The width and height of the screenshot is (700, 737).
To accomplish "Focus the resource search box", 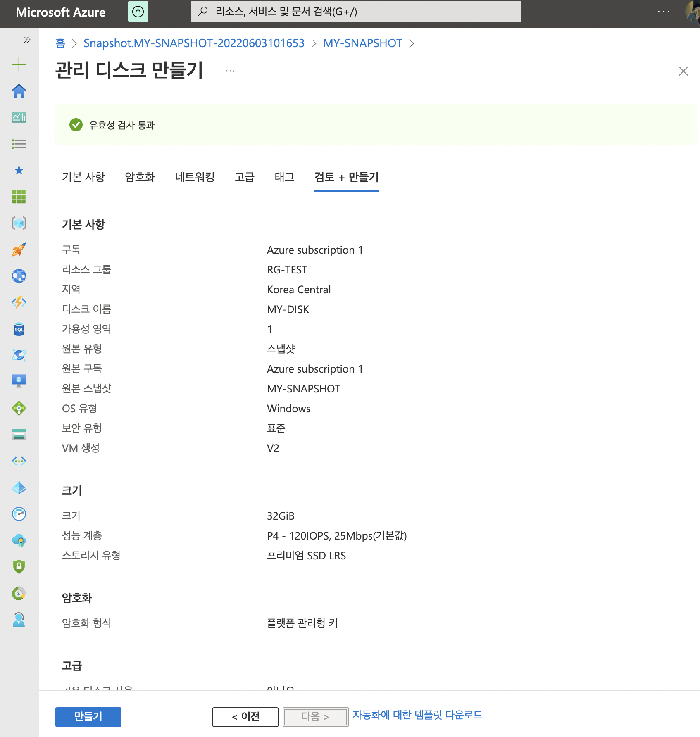I will (x=356, y=12).
